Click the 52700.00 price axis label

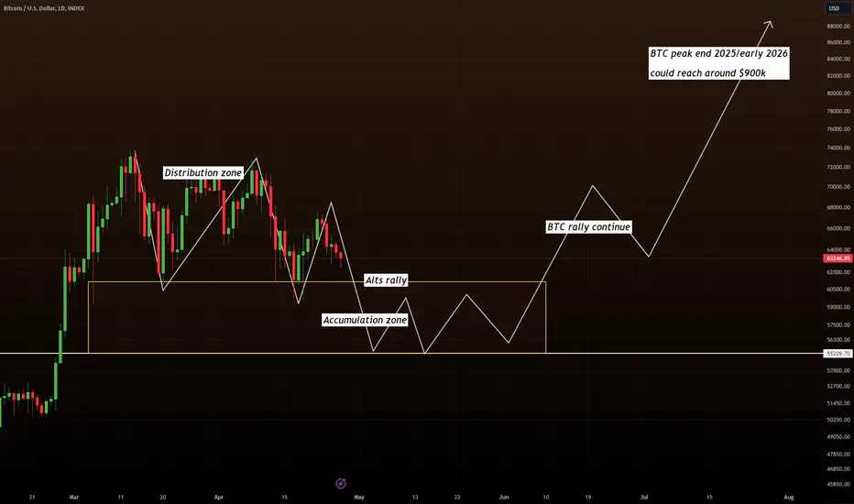(838, 387)
